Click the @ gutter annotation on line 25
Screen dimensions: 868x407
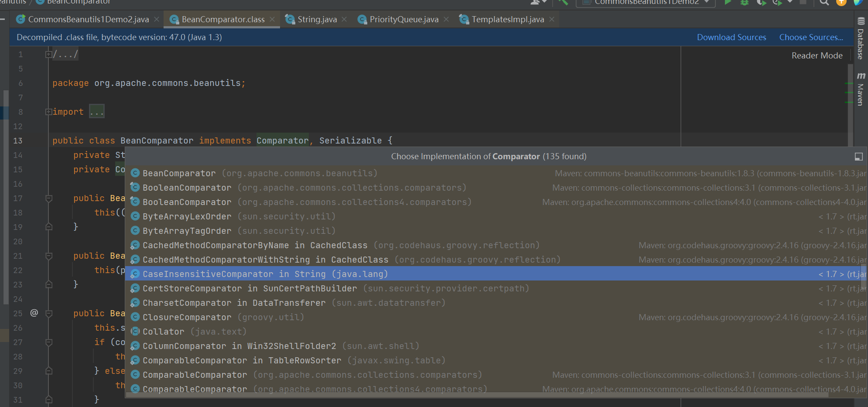click(x=34, y=313)
